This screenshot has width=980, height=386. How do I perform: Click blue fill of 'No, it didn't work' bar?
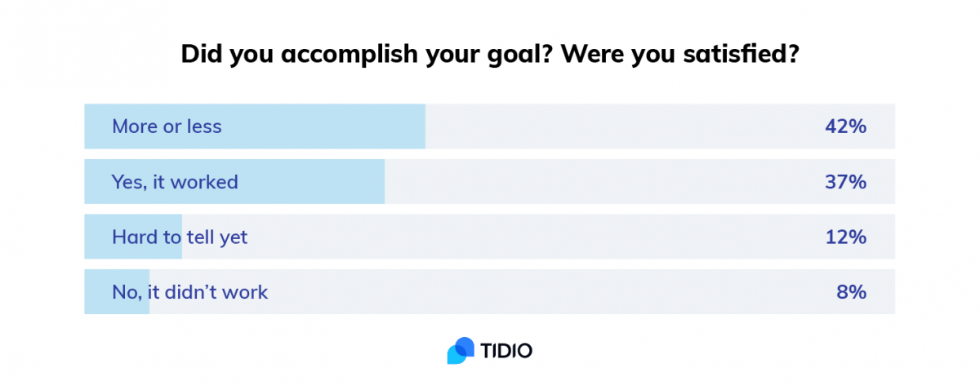(117, 291)
